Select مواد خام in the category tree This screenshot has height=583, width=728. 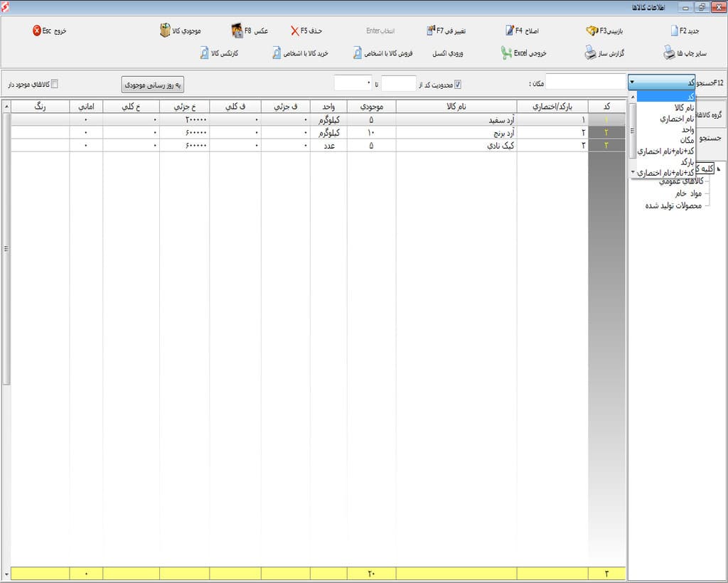(687, 193)
